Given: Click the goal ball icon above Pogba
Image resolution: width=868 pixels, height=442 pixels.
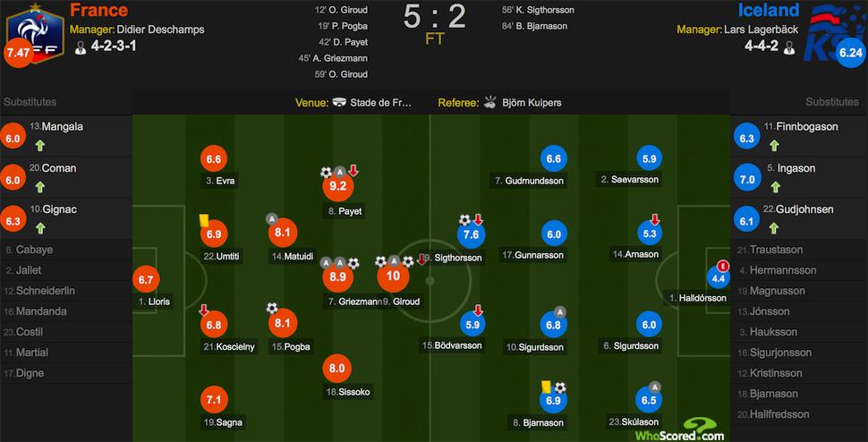Looking at the screenshot, I should click(272, 308).
